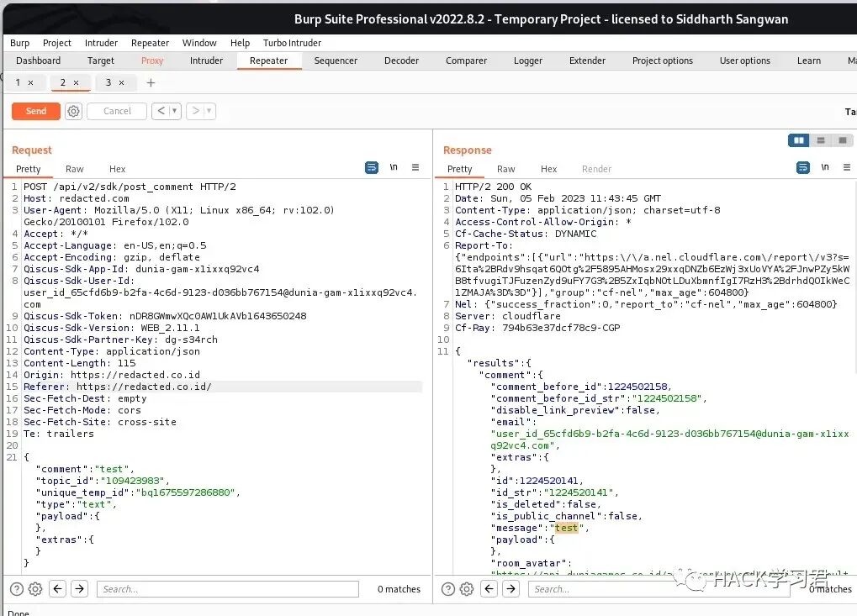Switch to the Sequencer tab
Viewport: 857px width, 616px height.
(x=336, y=61)
